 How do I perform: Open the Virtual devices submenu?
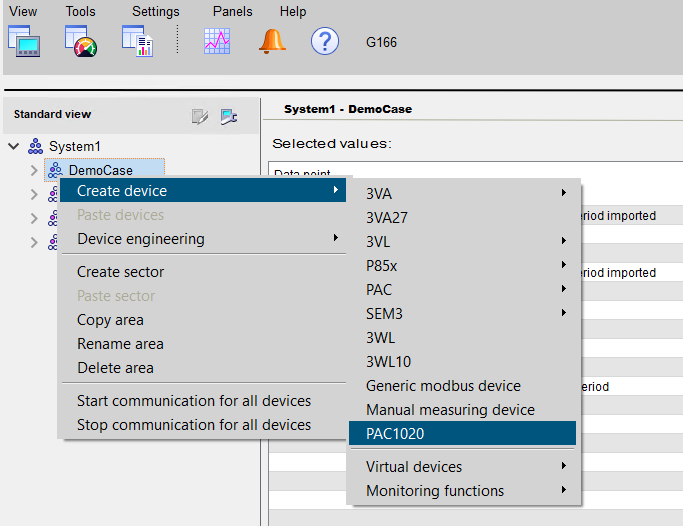[463, 466]
